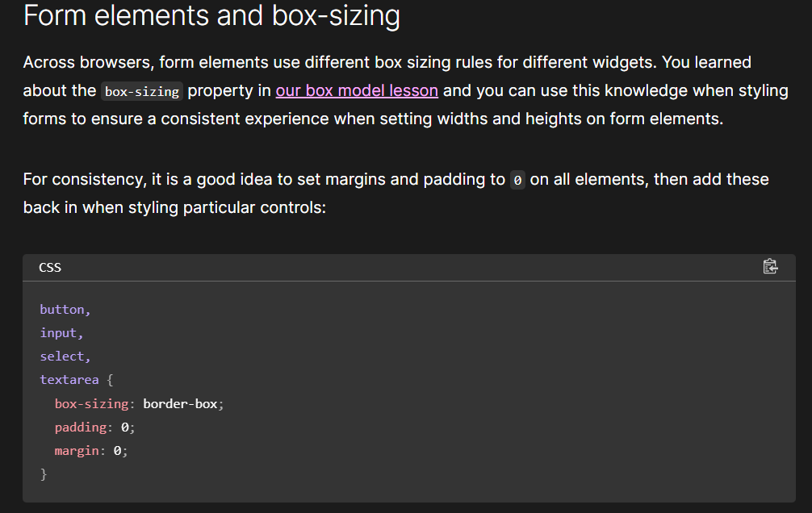
Task: Click the margin property in code
Action: 77,451
